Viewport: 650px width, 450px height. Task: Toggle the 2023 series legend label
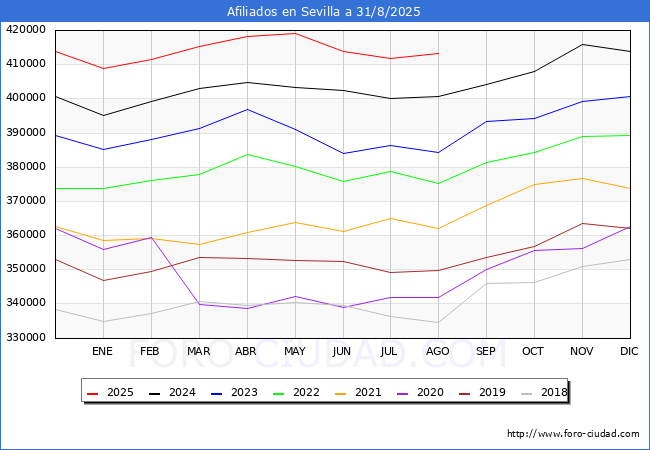pyautogui.click(x=244, y=393)
